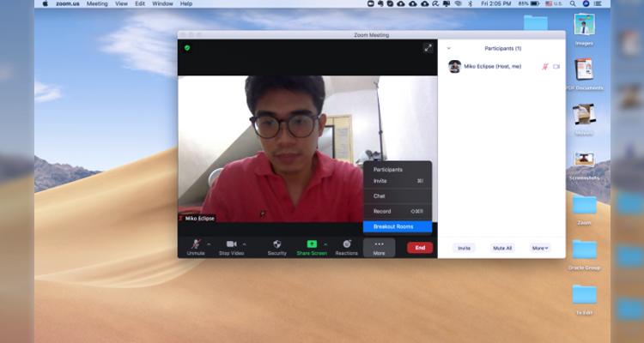The height and width of the screenshot is (343, 644).
Task: Click the Unmute microphone icon
Action: (196, 244)
